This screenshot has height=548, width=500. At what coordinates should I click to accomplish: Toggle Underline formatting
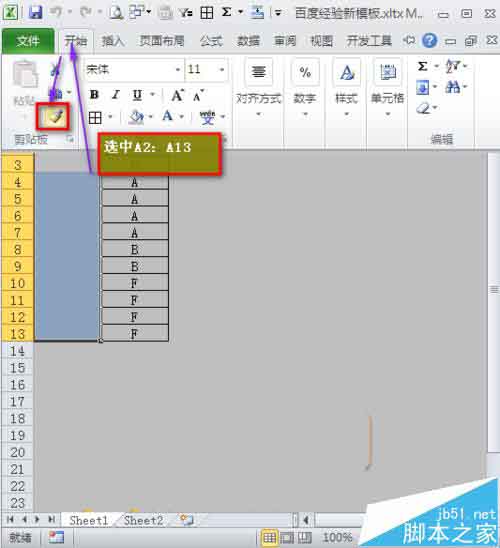coord(137,95)
